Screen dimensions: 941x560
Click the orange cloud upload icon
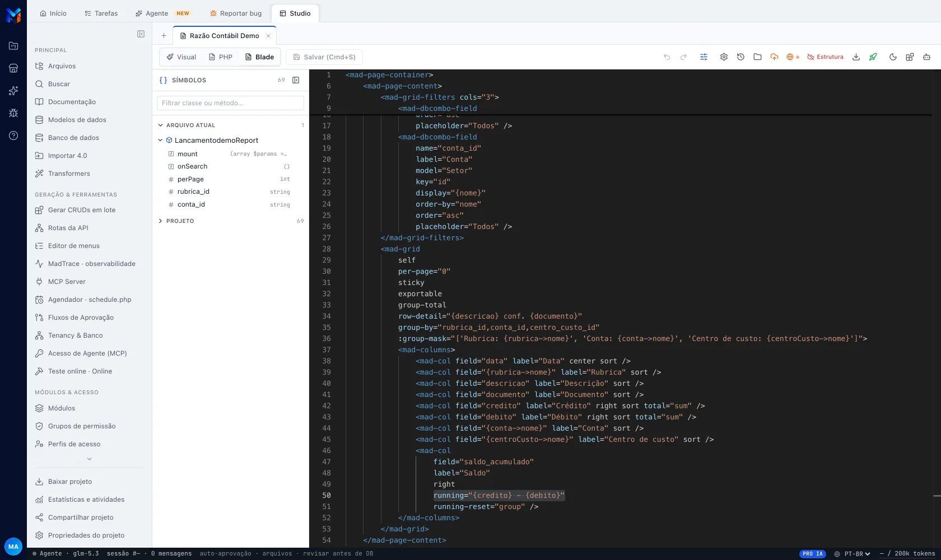point(774,57)
